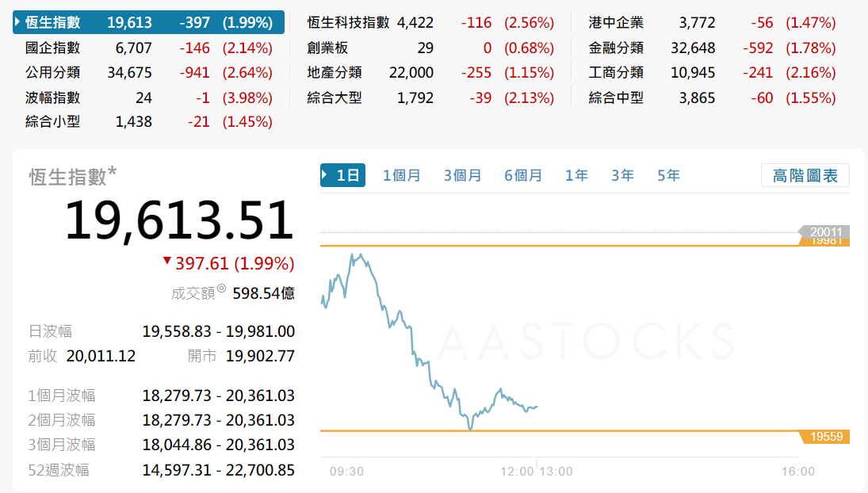Select the 港中企業 index entry
868x493 pixels.
pyautogui.click(x=616, y=22)
